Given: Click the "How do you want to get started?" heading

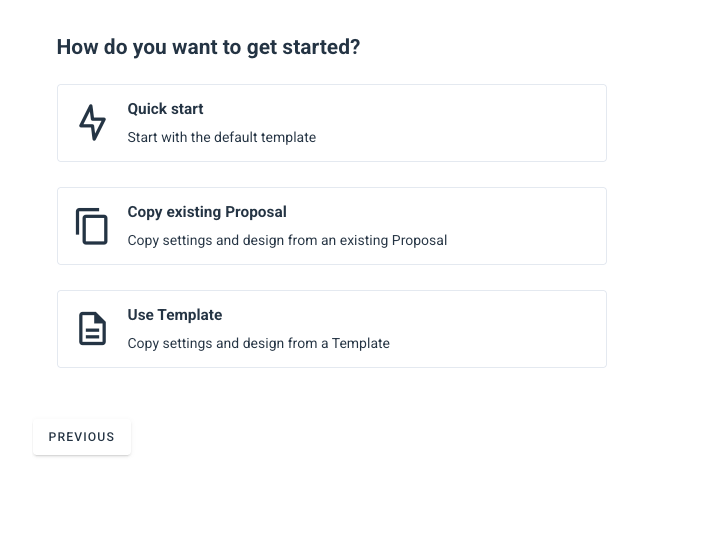Looking at the screenshot, I should pyautogui.click(x=208, y=47).
